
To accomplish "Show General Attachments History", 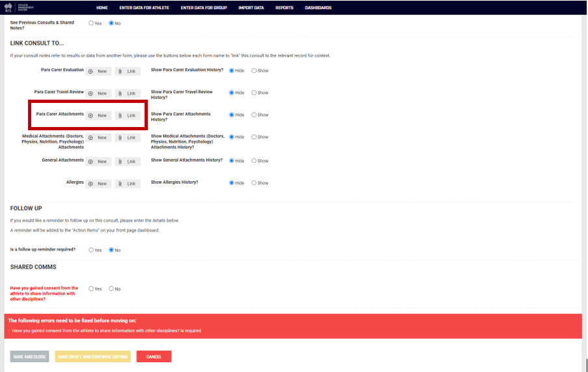I will [254, 161].
